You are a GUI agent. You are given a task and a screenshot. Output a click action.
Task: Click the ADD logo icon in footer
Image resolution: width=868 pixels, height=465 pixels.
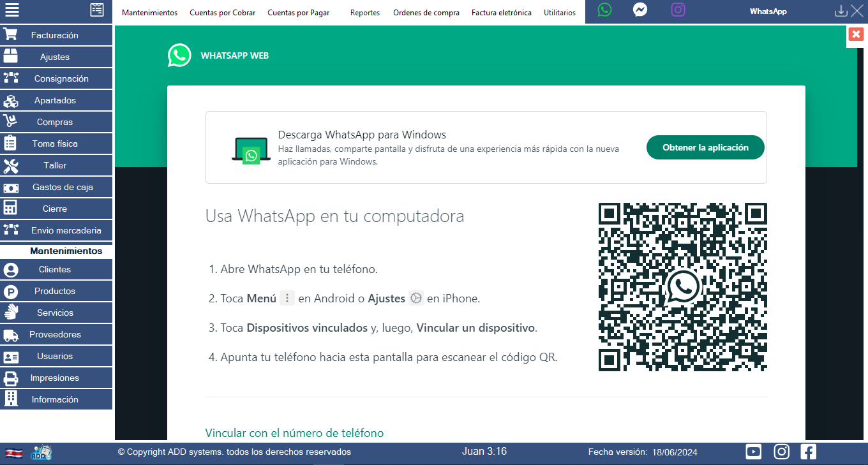click(x=41, y=453)
